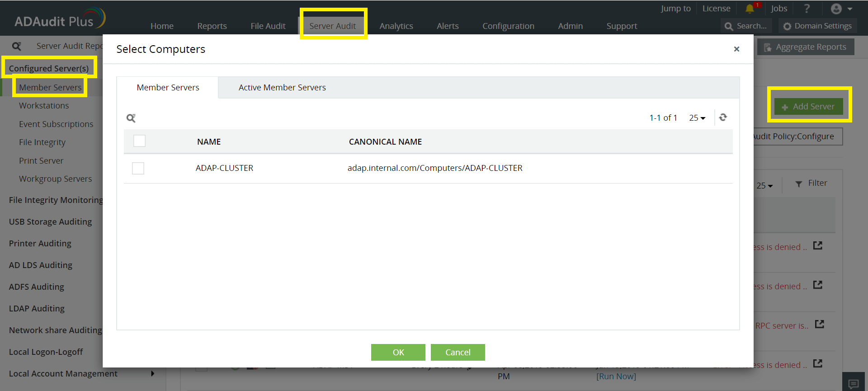Viewport: 868px width, 391px height.
Task: Open the Analytics tab
Action: [x=396, y=26]
